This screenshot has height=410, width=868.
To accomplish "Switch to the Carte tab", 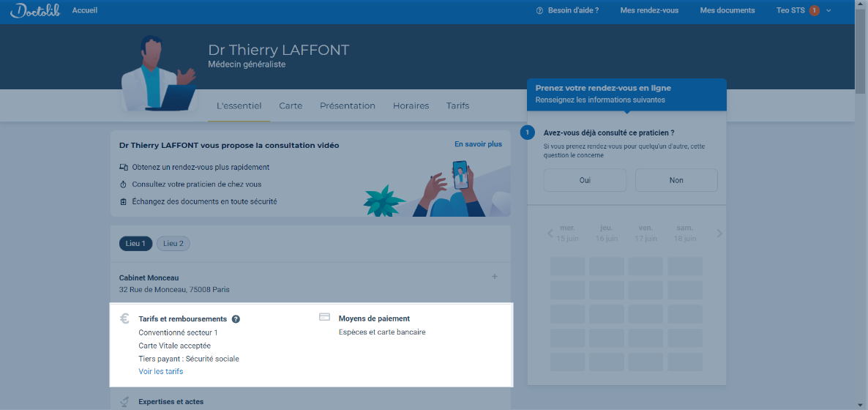I will coord(291,105).
